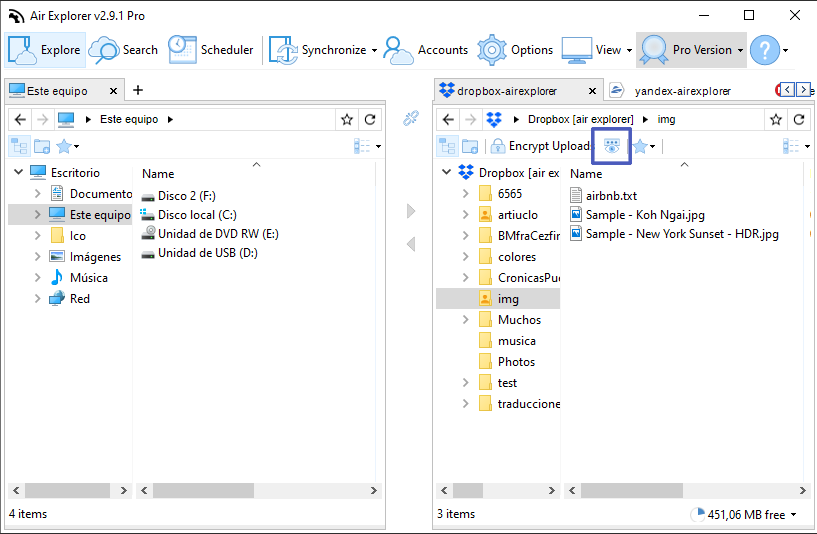Screen dimensions: 817x534
Task: Refresh the Dropbox pane
Action: (799, 120)
